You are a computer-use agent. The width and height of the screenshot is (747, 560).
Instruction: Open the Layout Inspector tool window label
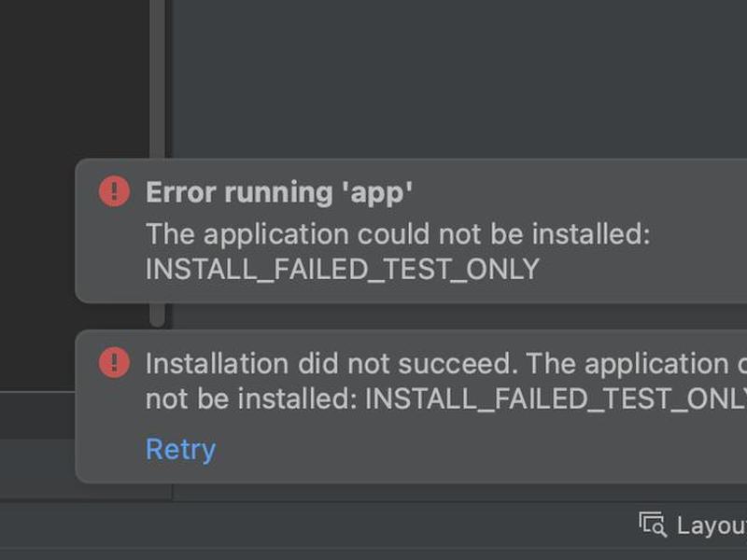[712, 525]
